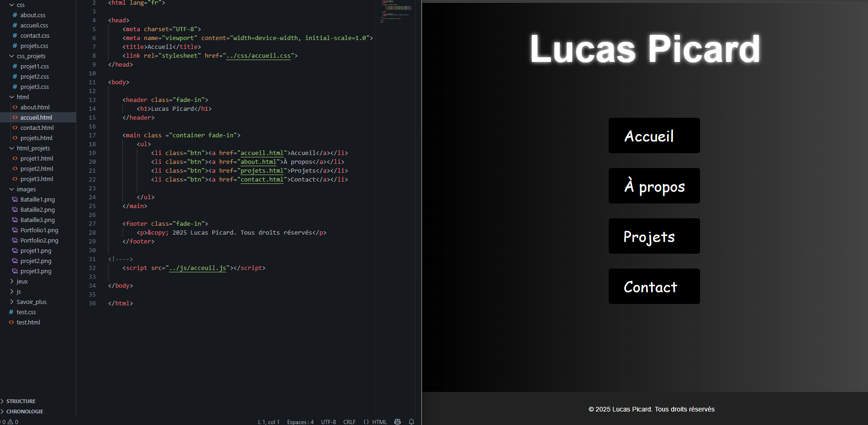
Task: Open the about.css file
Action: pos(33,15)
